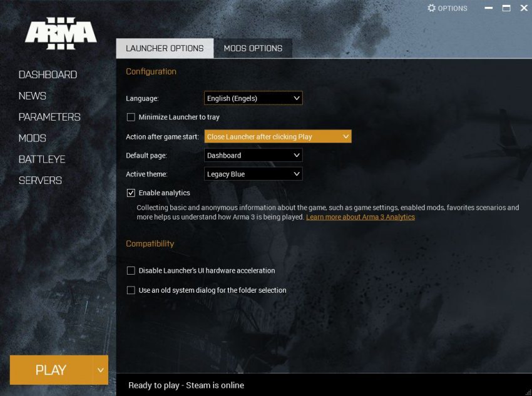The width and height of the screenshot is (532, 396).
Task: Switch to the MODS OPTIONS tab
Action: click(253, 48)
